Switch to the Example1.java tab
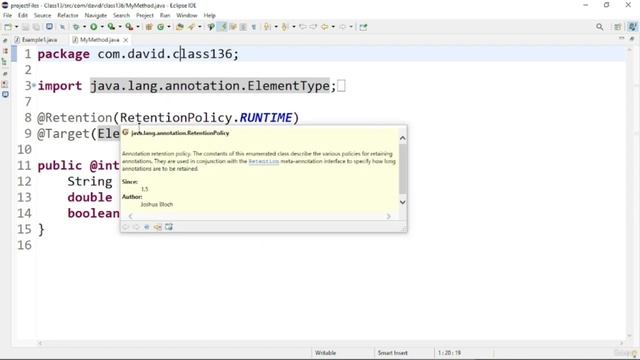 click(36, 40)
